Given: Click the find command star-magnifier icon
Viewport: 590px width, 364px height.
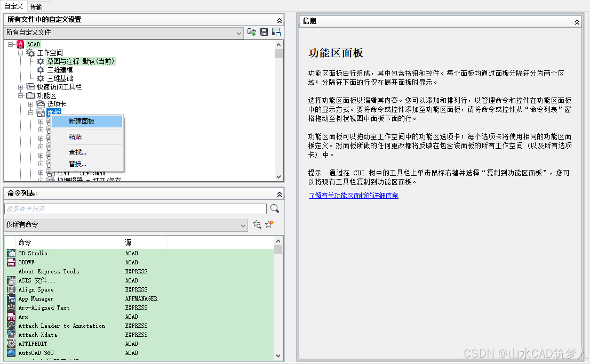Looking at the screenshot, I should (257, 224).
